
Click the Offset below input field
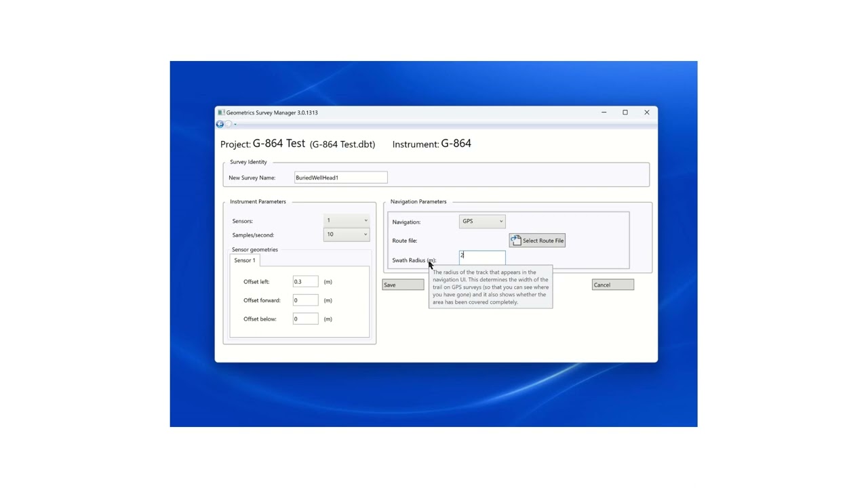point(305,319)
